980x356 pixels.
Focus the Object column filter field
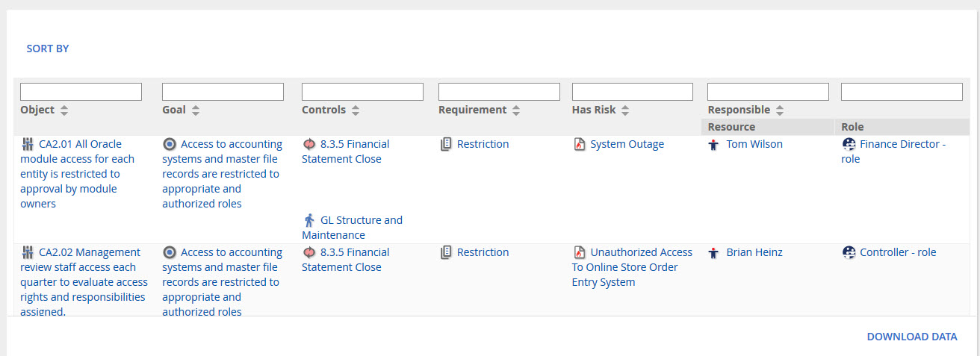click(81, 92)
